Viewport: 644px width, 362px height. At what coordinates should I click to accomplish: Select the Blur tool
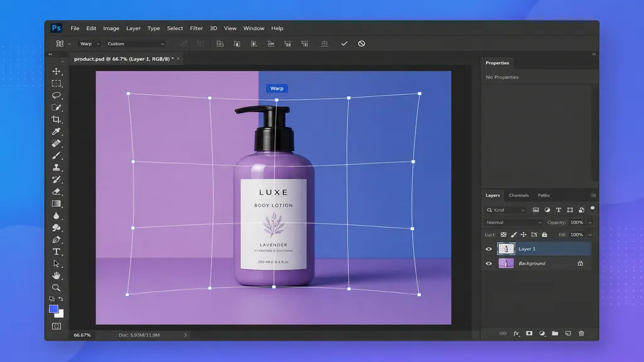click(x=56, y=216)
